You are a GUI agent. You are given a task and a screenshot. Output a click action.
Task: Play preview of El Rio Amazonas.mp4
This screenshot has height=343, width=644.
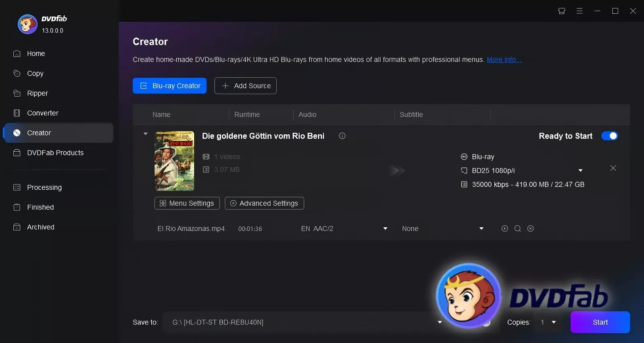point(504,229)
